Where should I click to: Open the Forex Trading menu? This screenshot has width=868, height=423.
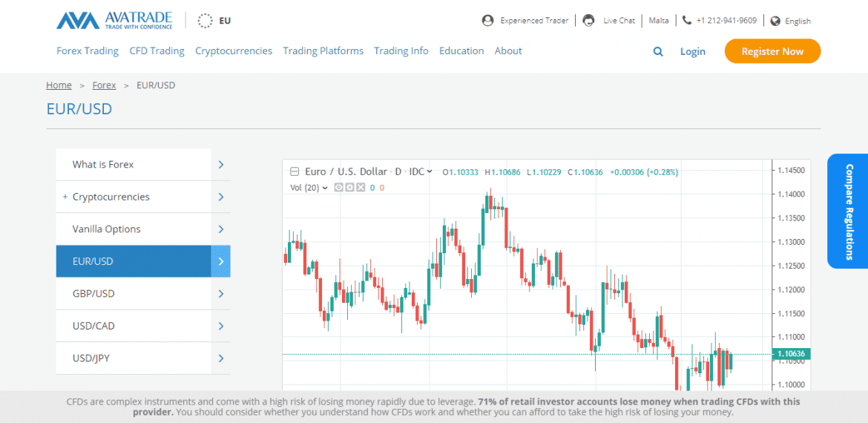[x=88, y=51]
